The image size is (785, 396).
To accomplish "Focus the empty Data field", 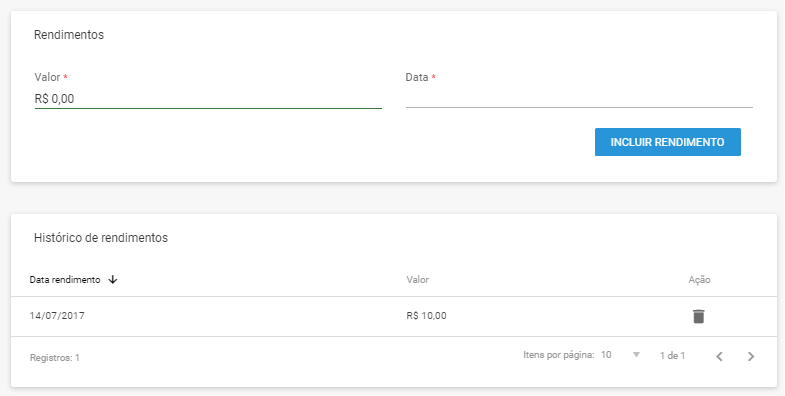I will click(x=579, y=99).
